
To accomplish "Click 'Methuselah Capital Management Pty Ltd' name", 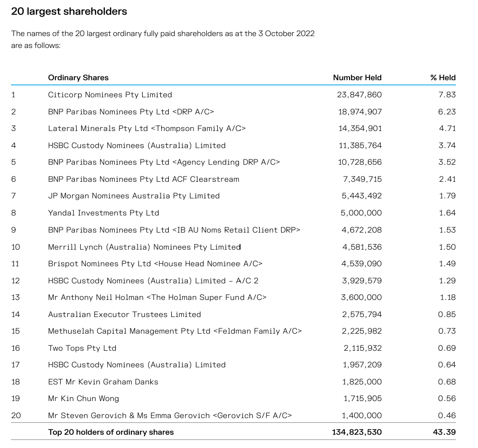I will pyautogui.click(x=175, y=331).
